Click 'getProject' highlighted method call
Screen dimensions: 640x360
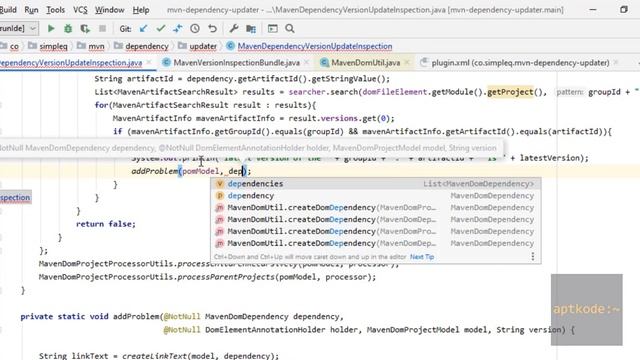click(x=510, y=92)
